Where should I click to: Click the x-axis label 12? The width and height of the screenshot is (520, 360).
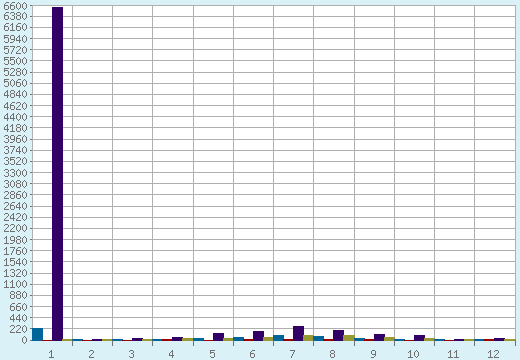493,354
